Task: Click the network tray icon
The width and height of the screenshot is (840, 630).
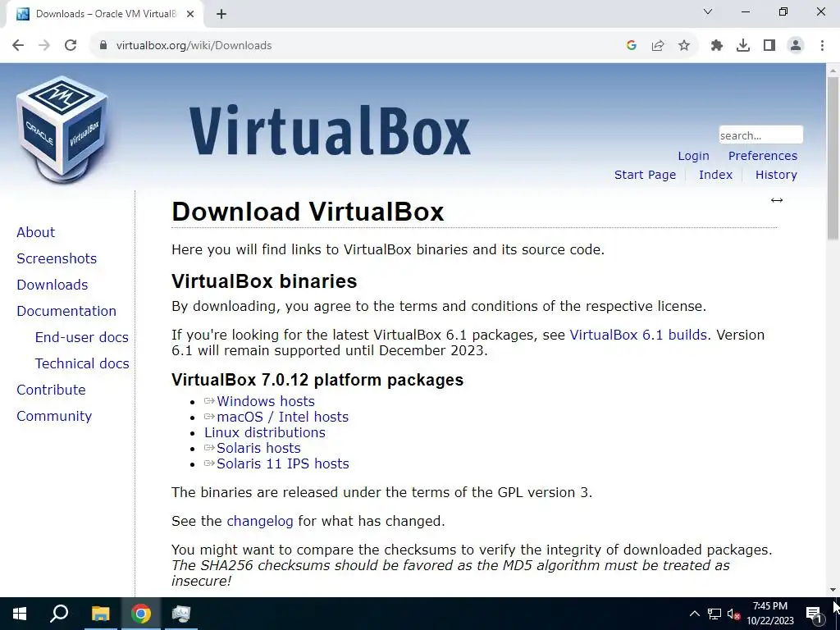Action: click(714, 614)
